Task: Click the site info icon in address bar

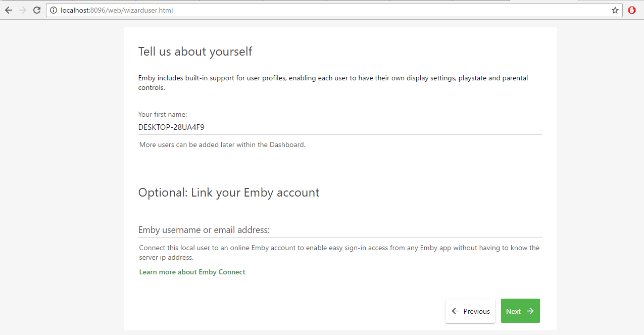Action: (54, 10)
